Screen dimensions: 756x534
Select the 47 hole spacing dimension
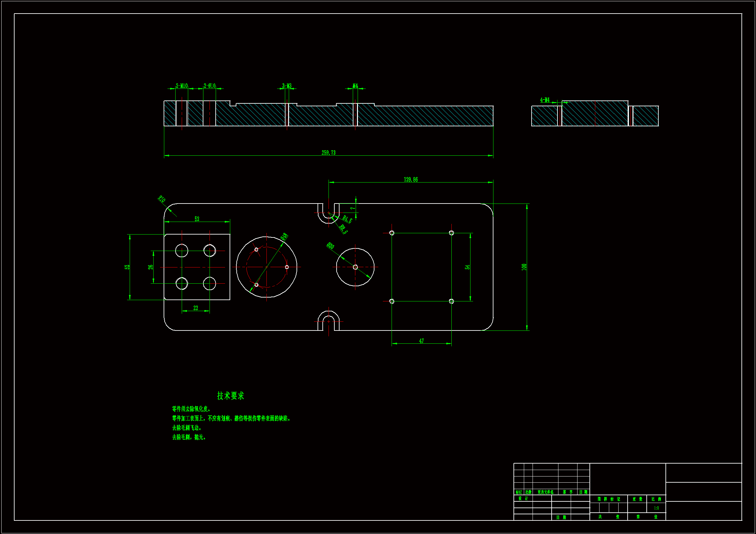pos(421,341)
